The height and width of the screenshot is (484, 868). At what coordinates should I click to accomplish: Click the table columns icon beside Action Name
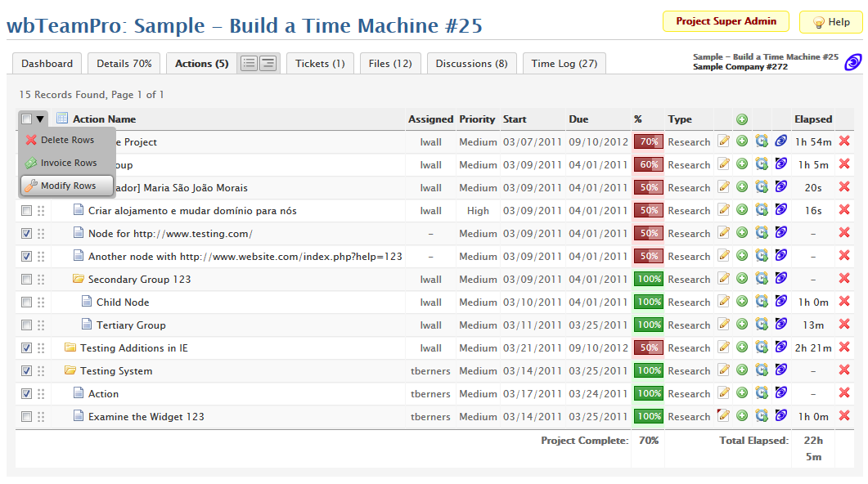click(62, 119)
